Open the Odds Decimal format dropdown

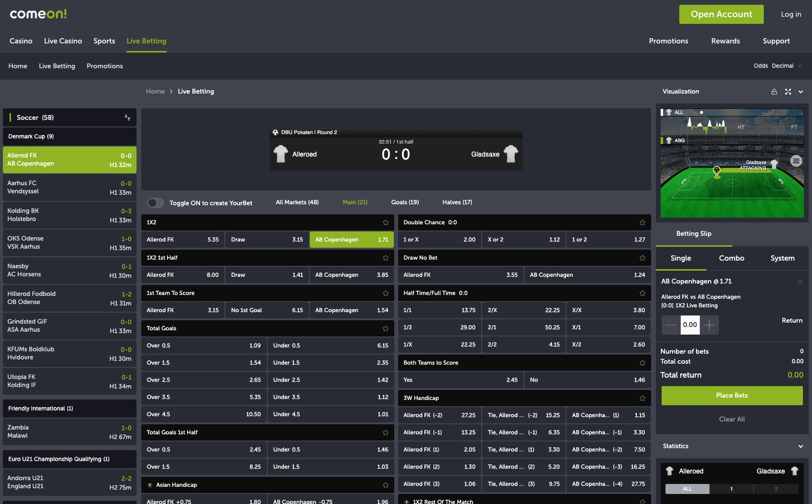pos(778,66)
